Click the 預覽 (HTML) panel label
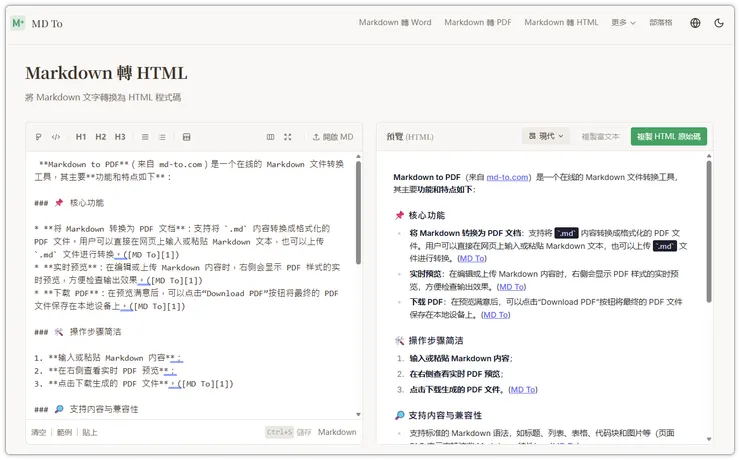 [410, 137]
